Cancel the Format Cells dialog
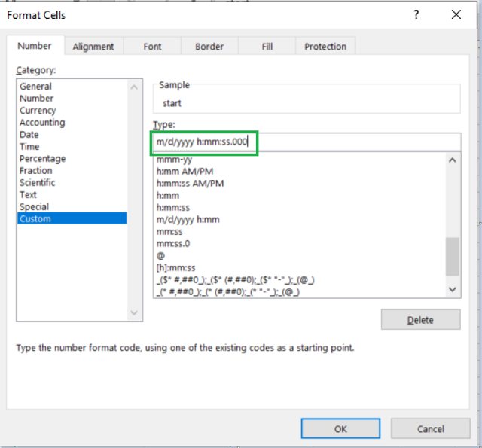 (x=430, y=428)
